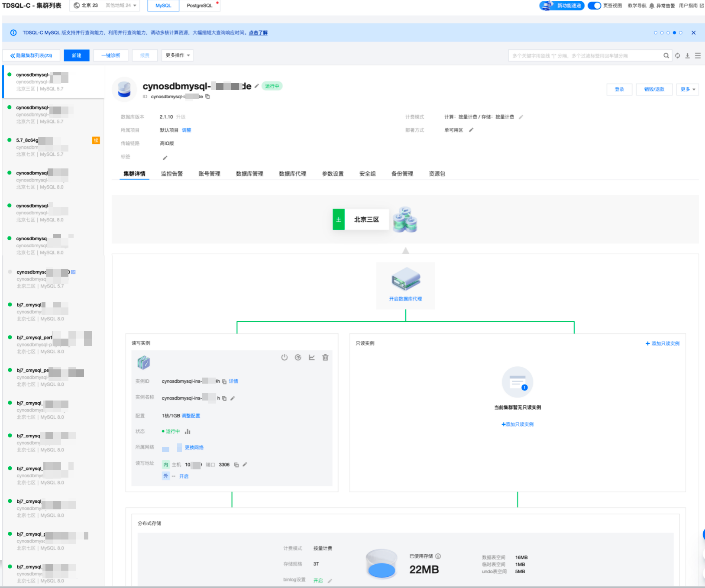Open the monitoring line chart icon for the instance
The width and height of the screenshot is (705, 588).
click(312, 358)
